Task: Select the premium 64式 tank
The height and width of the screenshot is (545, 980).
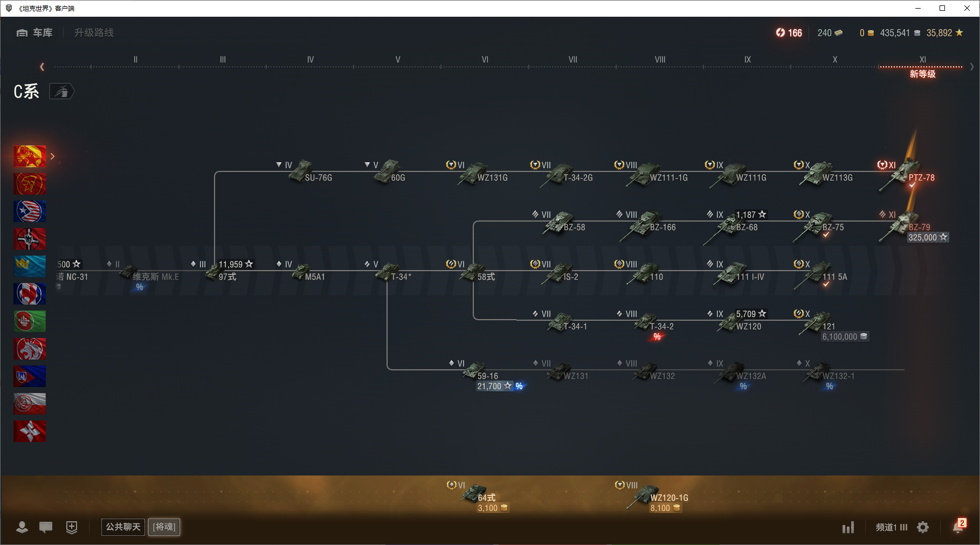Action: point(477,496)
